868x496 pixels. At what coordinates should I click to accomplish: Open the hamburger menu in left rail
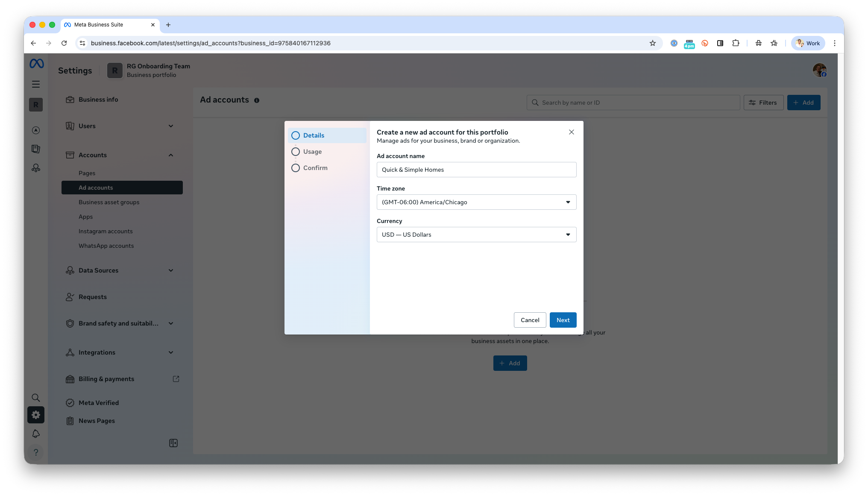click(x=36, y=84)
